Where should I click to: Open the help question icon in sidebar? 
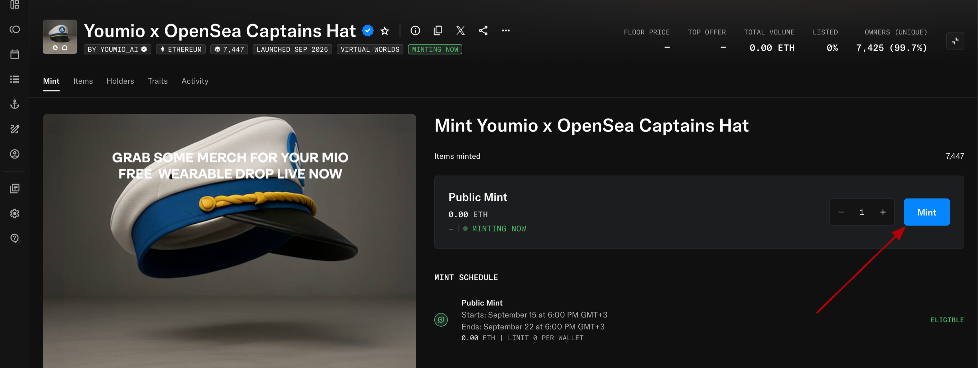coord(15,238)
